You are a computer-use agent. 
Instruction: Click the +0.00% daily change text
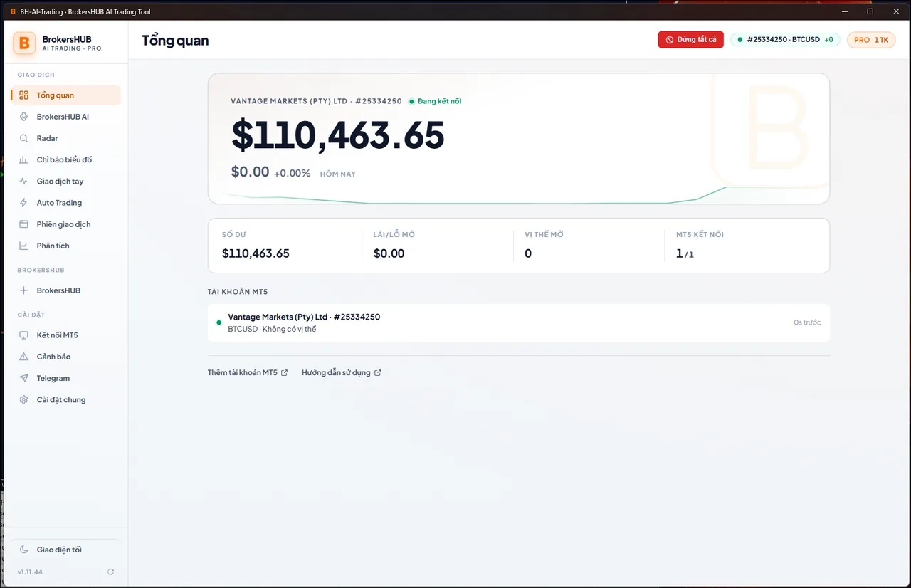tap(292, 173)
